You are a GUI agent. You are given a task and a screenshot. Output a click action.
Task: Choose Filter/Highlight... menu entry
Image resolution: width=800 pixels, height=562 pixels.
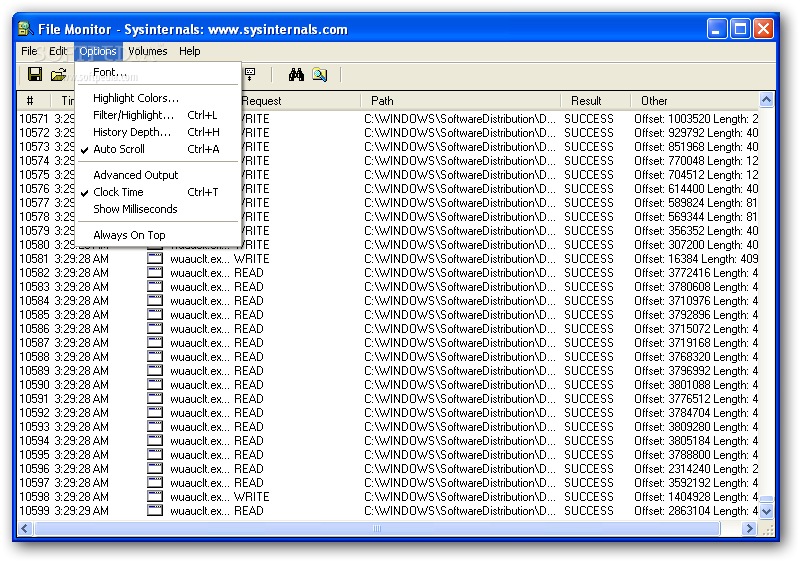pyautogui.click(x=158, y=115)
